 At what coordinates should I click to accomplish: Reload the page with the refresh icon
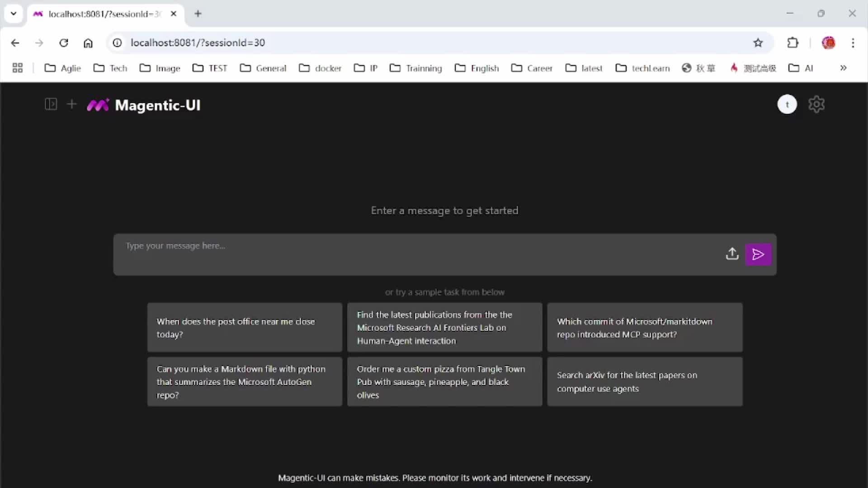(x=64, y=42)
